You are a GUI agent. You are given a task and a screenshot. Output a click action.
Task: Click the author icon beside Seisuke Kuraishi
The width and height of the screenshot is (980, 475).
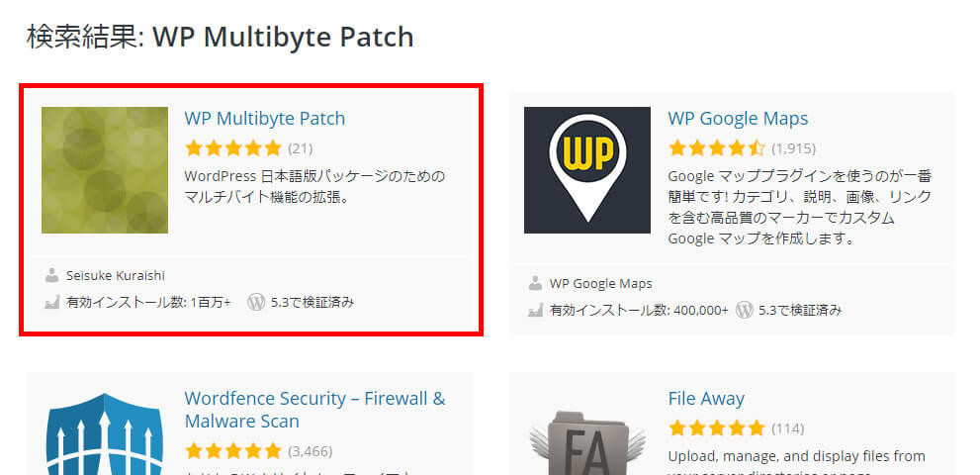(51, 275)
